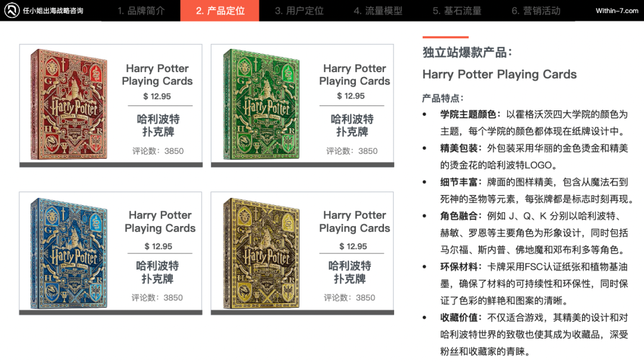Click the 环保材料 bullet label
The image size is (644, 362).
click(459, 267)
